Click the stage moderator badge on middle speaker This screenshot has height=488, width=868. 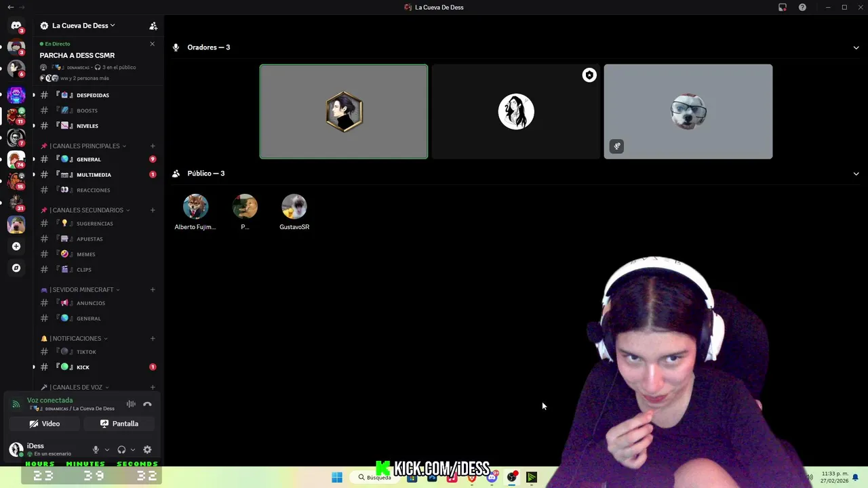click(589, 75)
